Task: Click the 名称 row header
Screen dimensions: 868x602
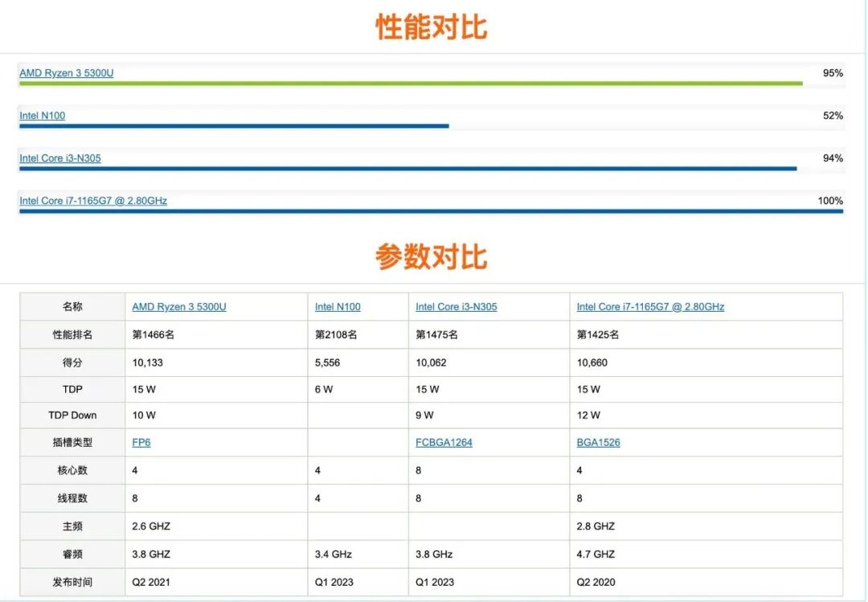Action: (72, 307)
